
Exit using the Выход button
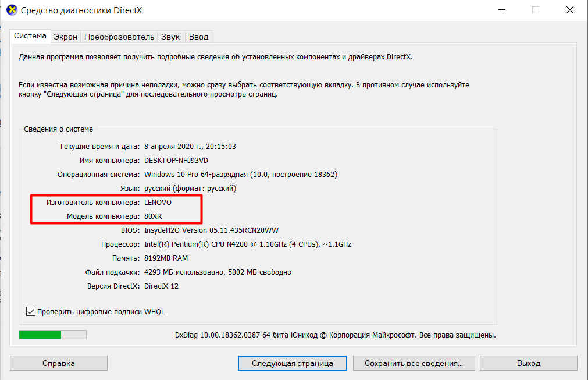tap(528, 363)
